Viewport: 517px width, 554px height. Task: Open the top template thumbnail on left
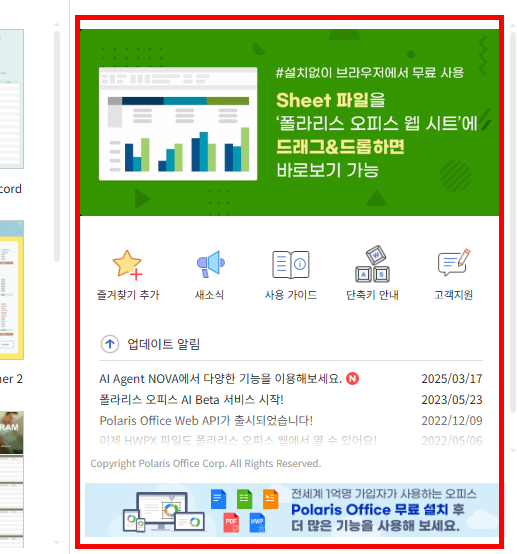pos(12,99)
